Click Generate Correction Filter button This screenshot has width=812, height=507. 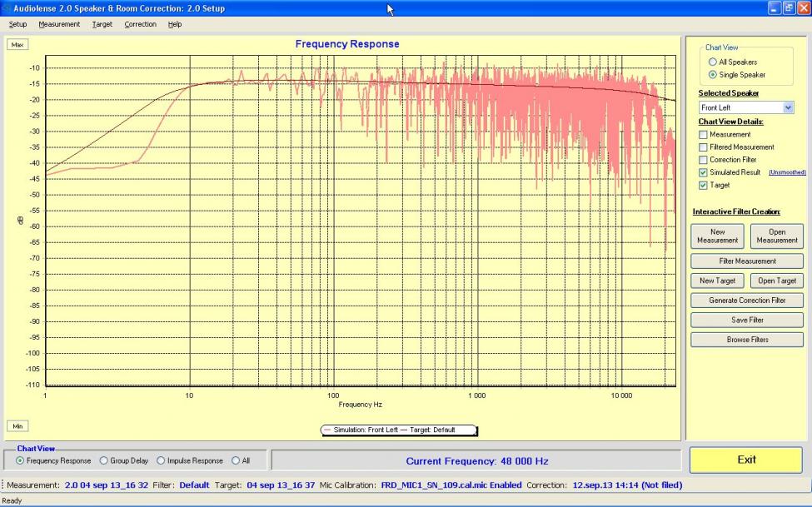click(x=747, y=301)
